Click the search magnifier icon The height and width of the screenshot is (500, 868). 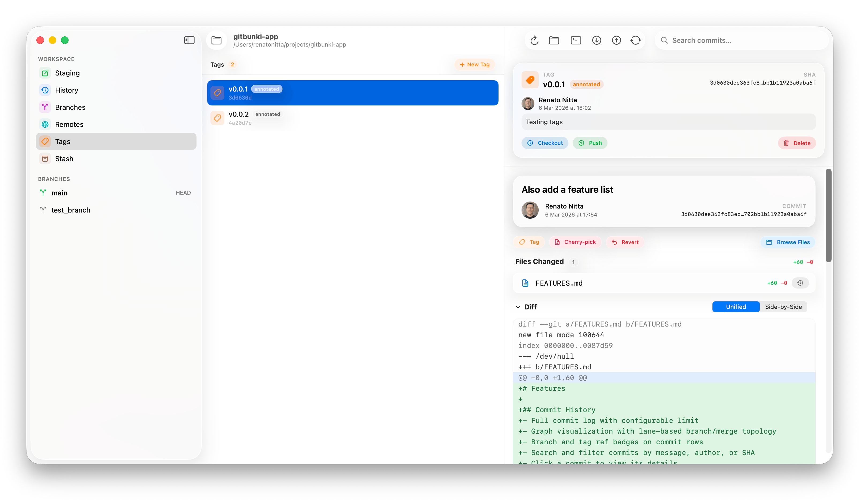pyautogui.click(x=664, y=40)
